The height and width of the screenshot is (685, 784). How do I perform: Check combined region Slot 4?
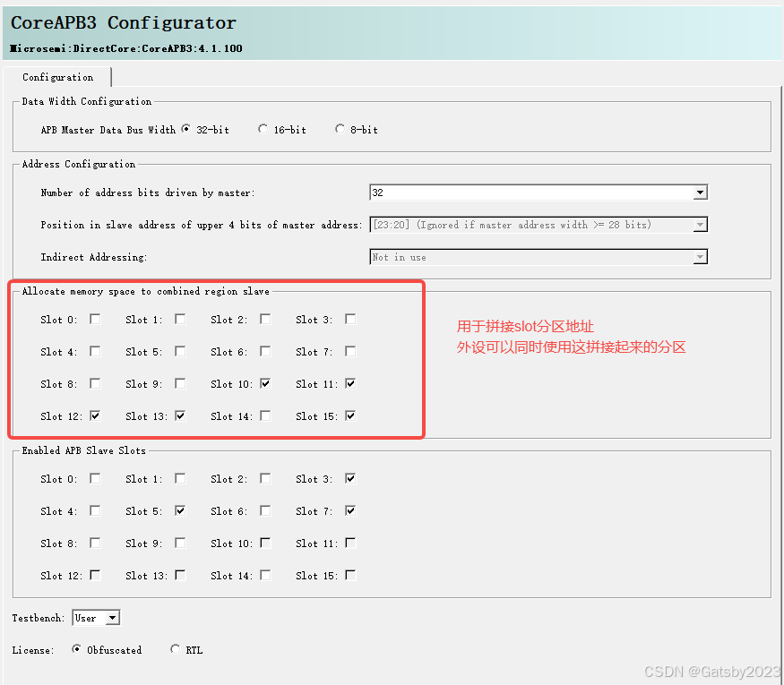coord(95,351)
